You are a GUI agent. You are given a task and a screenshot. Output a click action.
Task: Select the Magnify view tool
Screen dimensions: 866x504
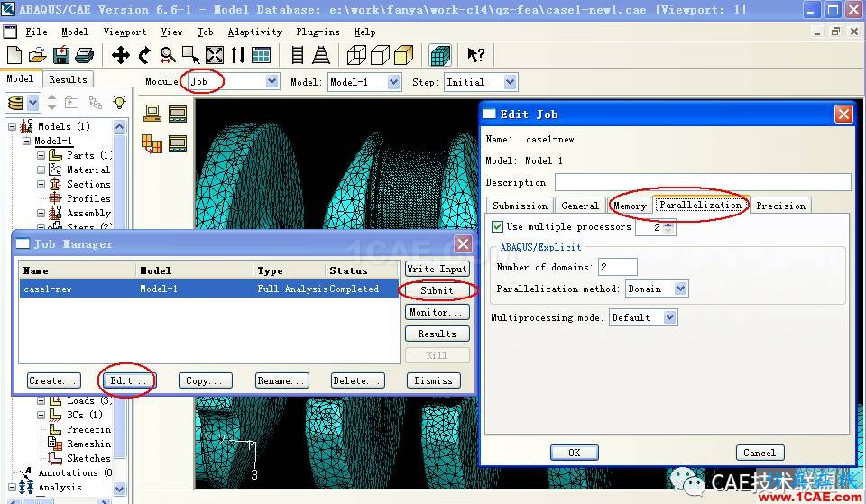168,55
